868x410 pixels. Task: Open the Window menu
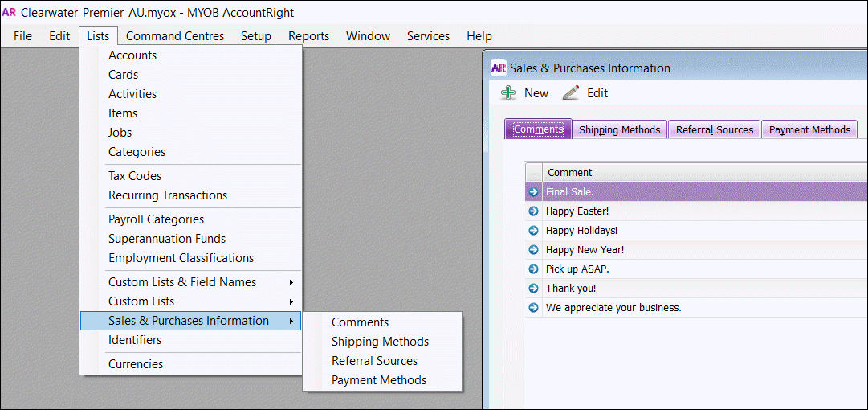(x=368, y=36)
